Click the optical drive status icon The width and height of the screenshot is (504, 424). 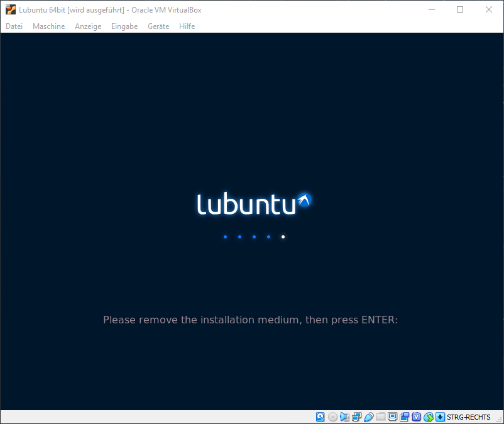pos(332,417)
